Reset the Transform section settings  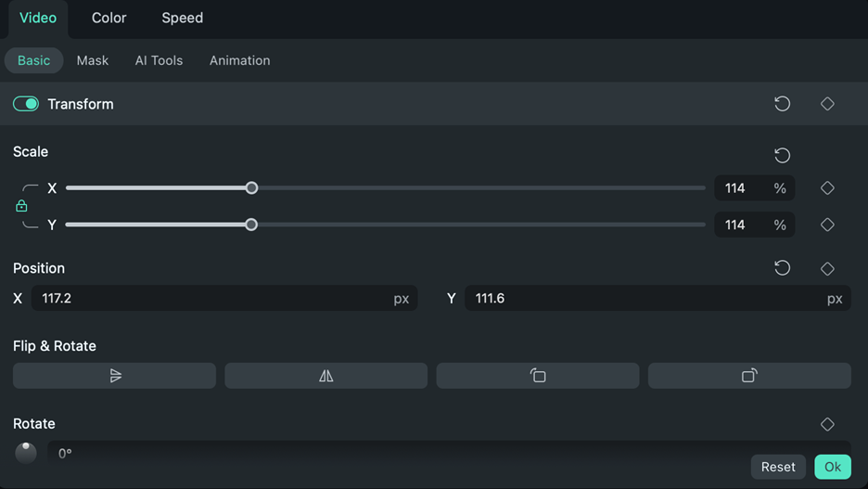pos(782,104)
